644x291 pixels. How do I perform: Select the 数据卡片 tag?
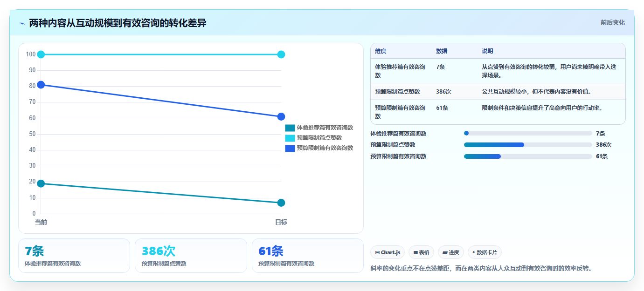click(x=485, y=252)
